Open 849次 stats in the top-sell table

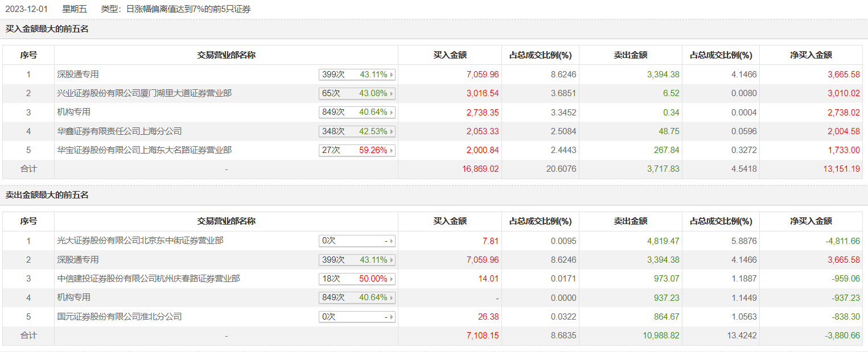point(357,298)
